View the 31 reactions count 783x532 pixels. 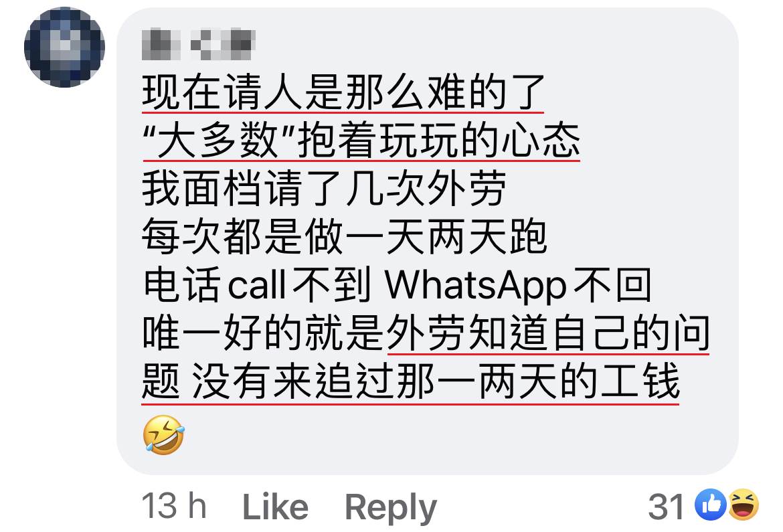(666, 507)
